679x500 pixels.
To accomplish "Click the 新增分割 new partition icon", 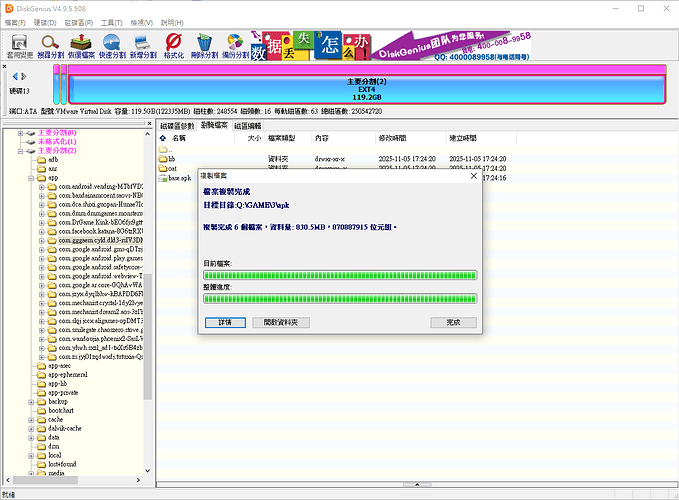I will coord(144,43).
